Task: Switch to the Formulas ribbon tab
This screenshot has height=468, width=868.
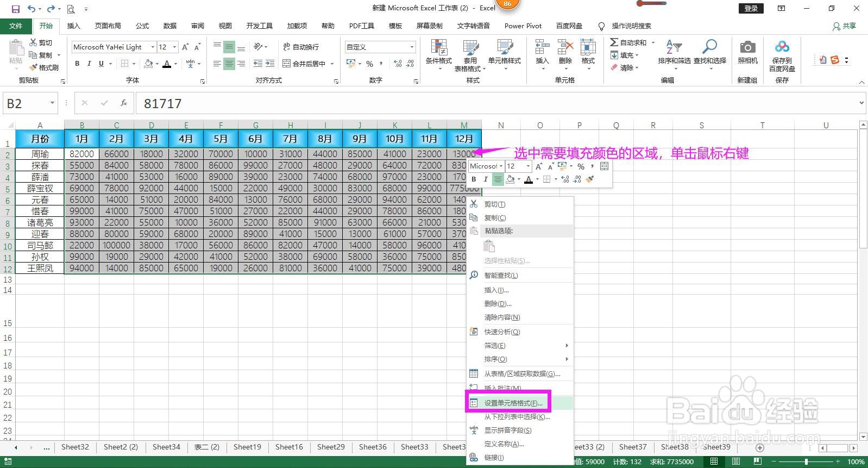Action: [x=142, y=26]
